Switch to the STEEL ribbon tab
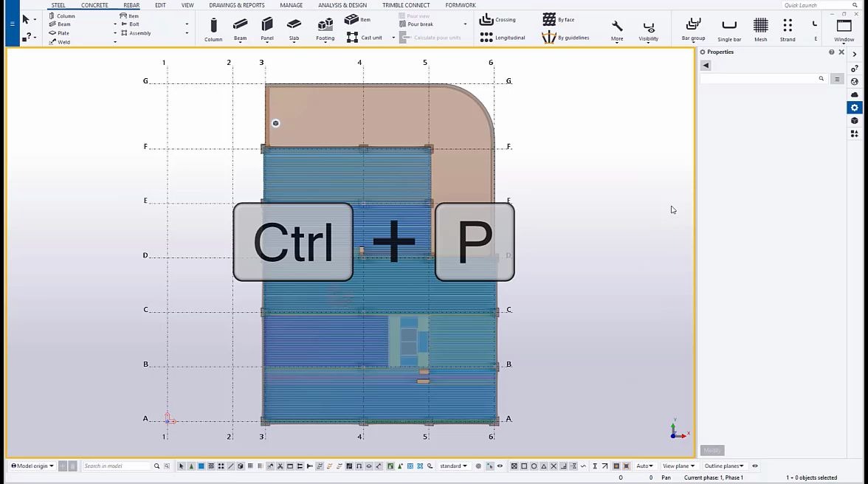This screenshot has height=484, width=868. (58, 5)
